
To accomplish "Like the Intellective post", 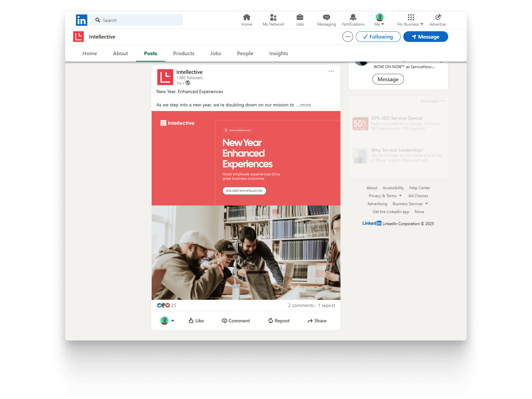I will coord(196,321).
